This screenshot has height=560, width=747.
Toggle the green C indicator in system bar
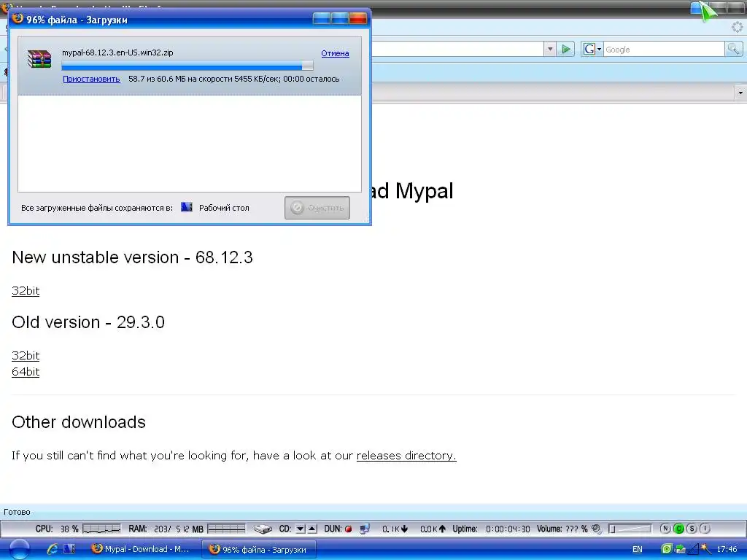[679, 529]
